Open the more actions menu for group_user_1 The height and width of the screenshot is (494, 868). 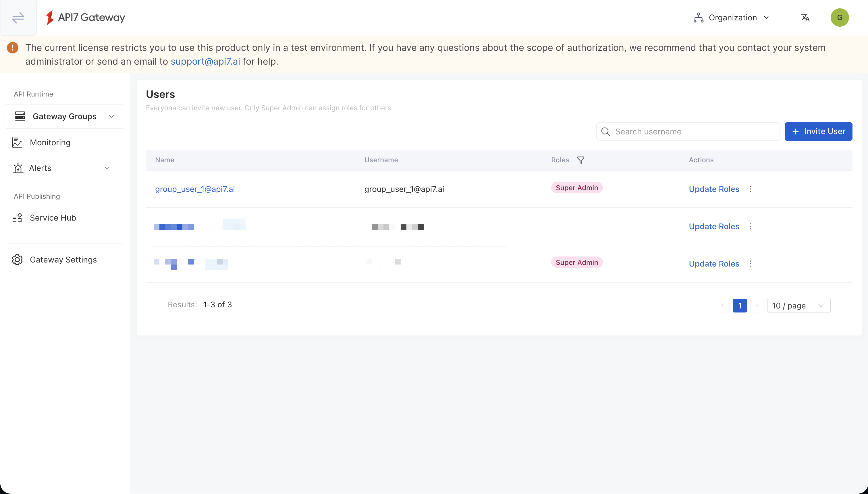750,189
